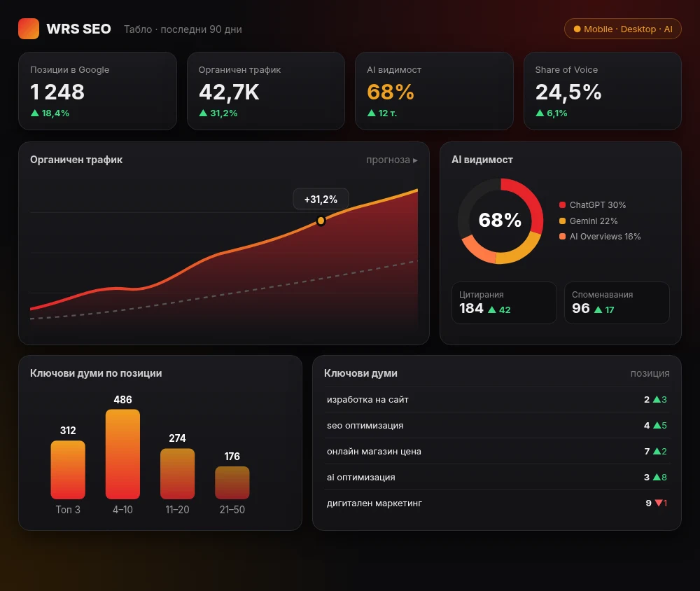
Task: Select the 4–10 bar showing 486
Action: click(122, 454)
